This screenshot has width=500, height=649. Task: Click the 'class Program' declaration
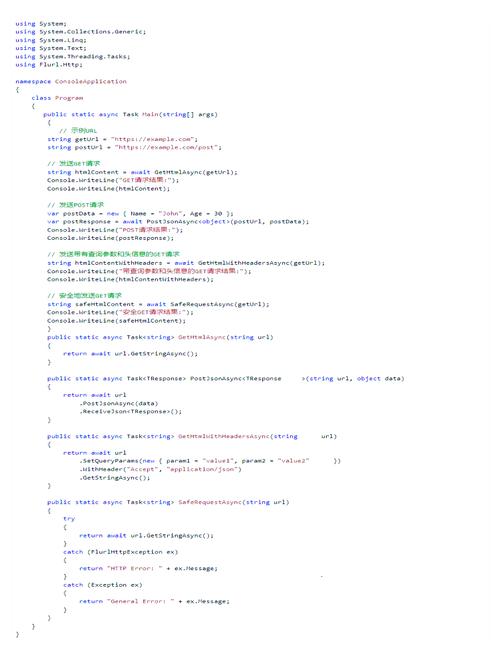57,98
